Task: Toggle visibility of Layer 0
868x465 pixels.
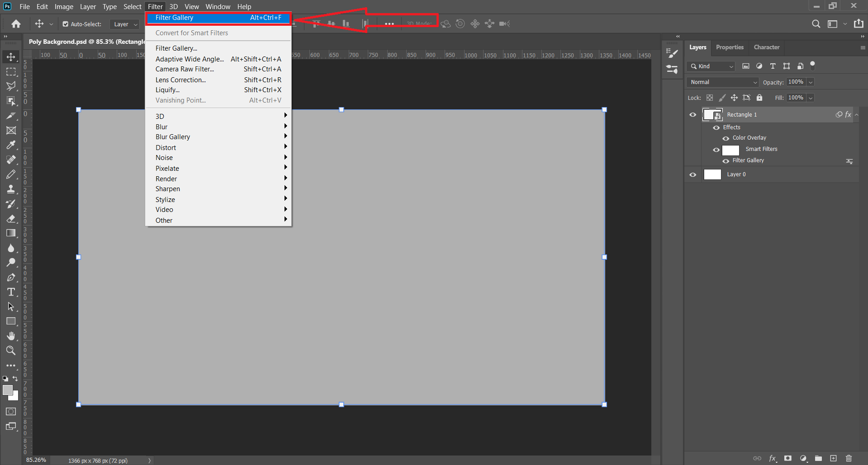Action: point(693,174)
